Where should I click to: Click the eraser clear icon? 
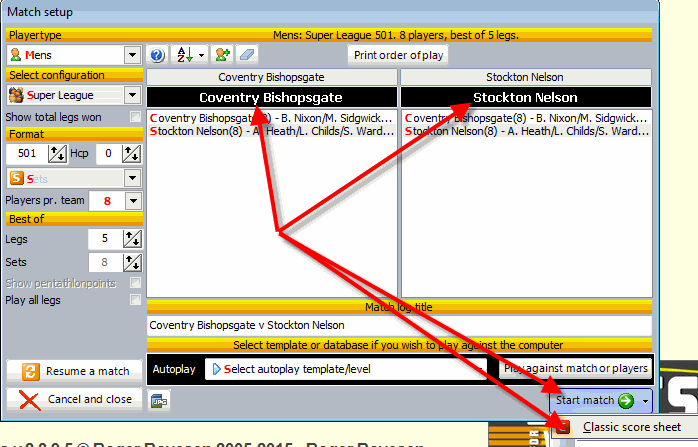click(x=248, y=55)
